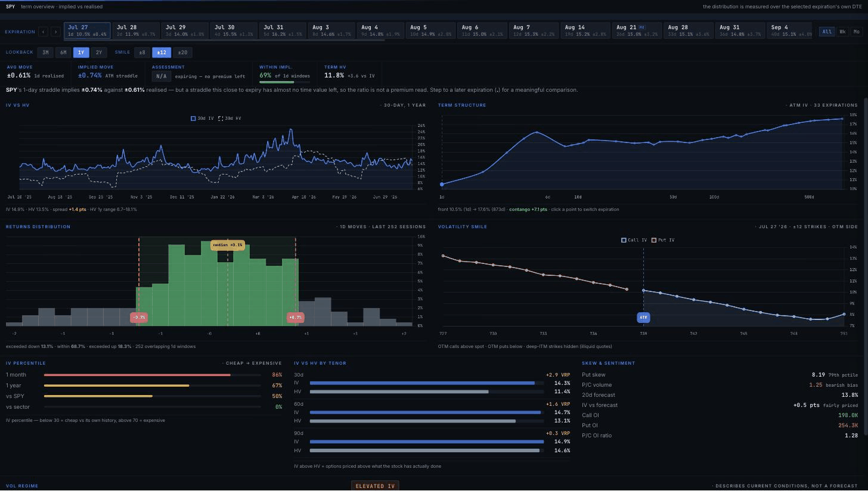
Task: Select the Jul 29 expiration tab
Action: [185, 31]
